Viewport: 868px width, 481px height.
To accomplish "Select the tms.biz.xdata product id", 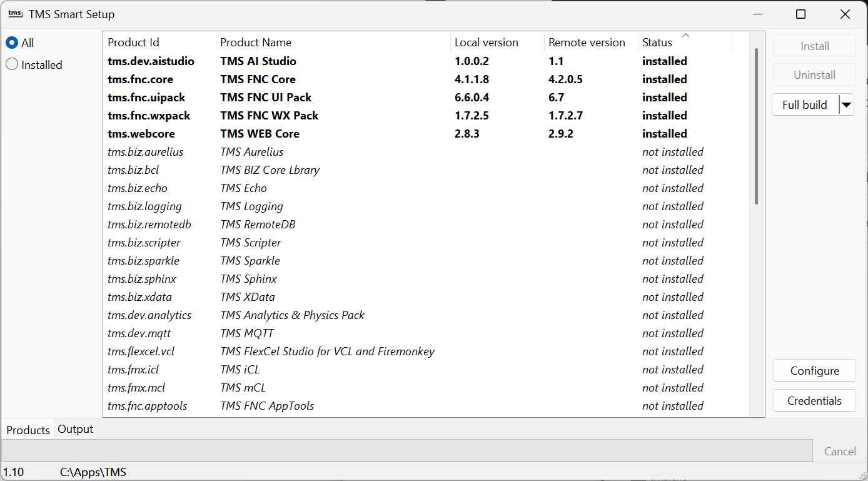I will [x=139, y=297].
